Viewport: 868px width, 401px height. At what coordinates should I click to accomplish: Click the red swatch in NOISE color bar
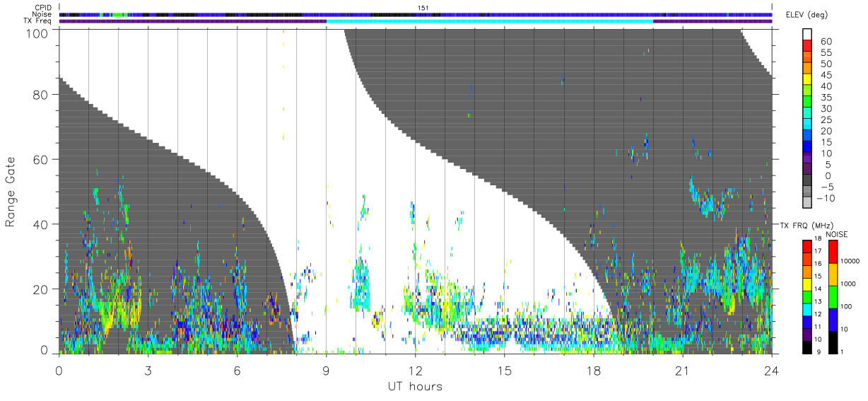pos(833,252)
